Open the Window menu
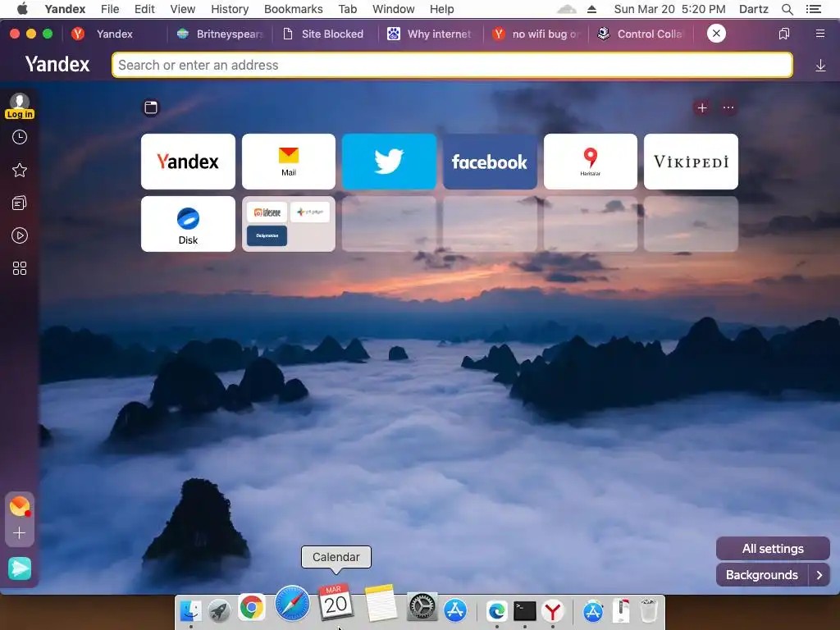The height and width of the screenshot is (630, 840). [393, 9]
